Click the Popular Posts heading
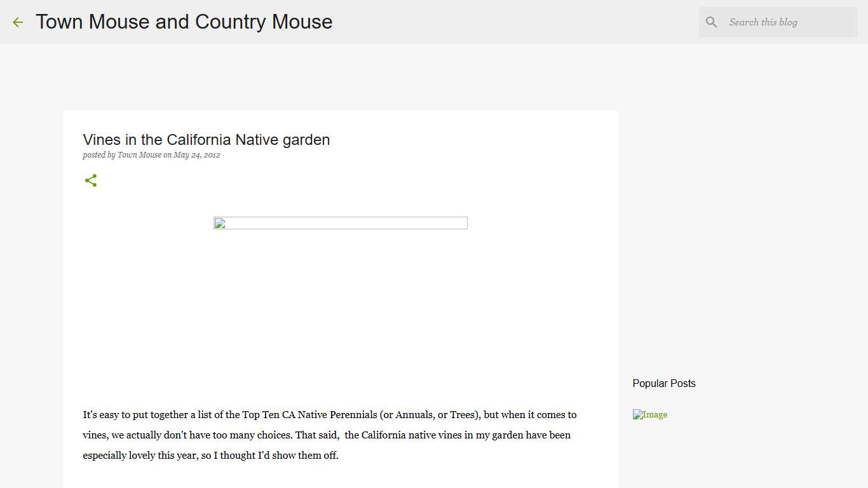The height and width of the screenshot is (488, 868). point(663,383)
